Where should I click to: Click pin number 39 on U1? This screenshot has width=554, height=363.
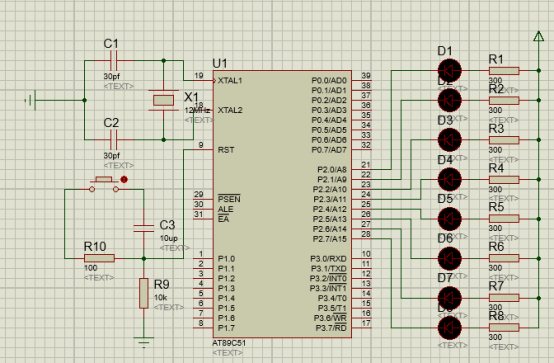(x=366, y=75)
